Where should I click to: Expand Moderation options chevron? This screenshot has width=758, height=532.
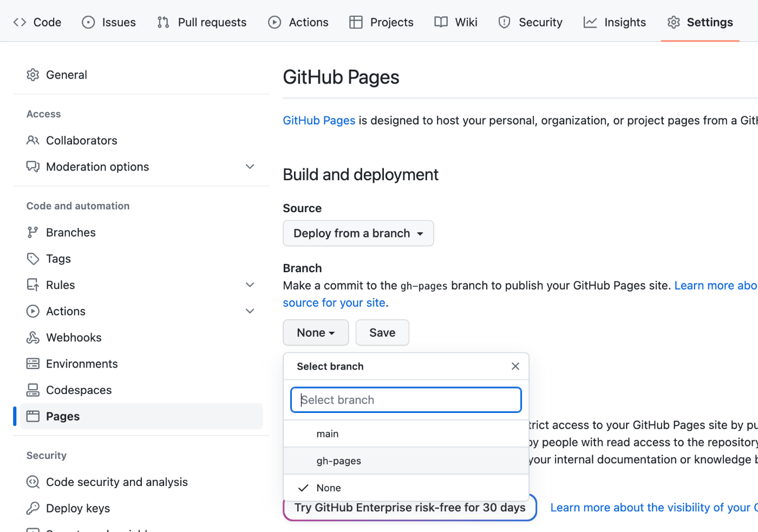pos(250,167)
